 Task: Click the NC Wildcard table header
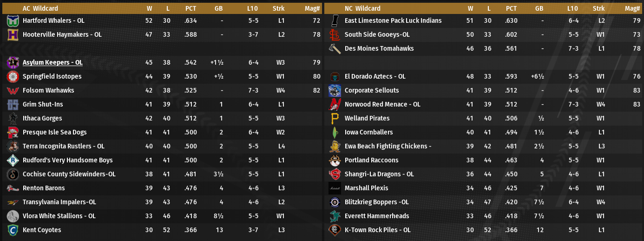[x=362, y=8]
